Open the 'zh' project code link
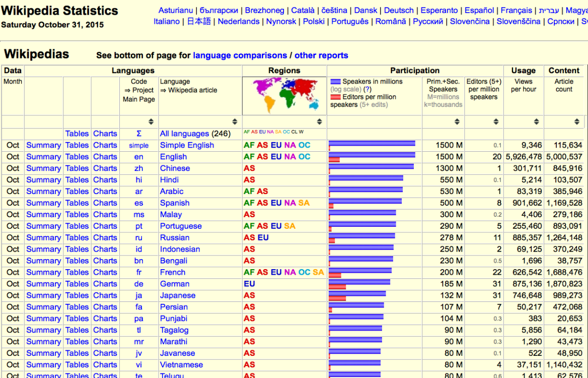588x378 pixels. (139, 168)
